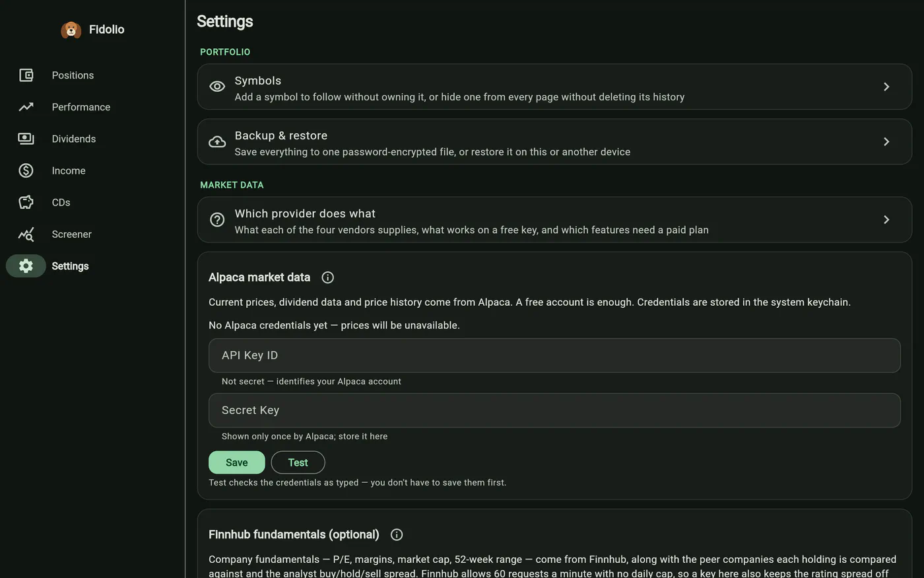Click the Fidollo dog logo icon
This screenshot has width=924, height=578.
(x=71, y=30)
